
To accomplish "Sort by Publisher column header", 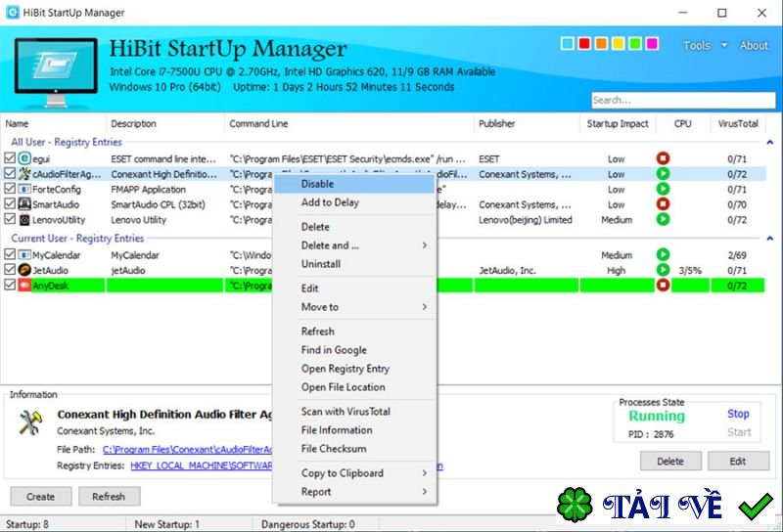I will click(x=527, y=124).
